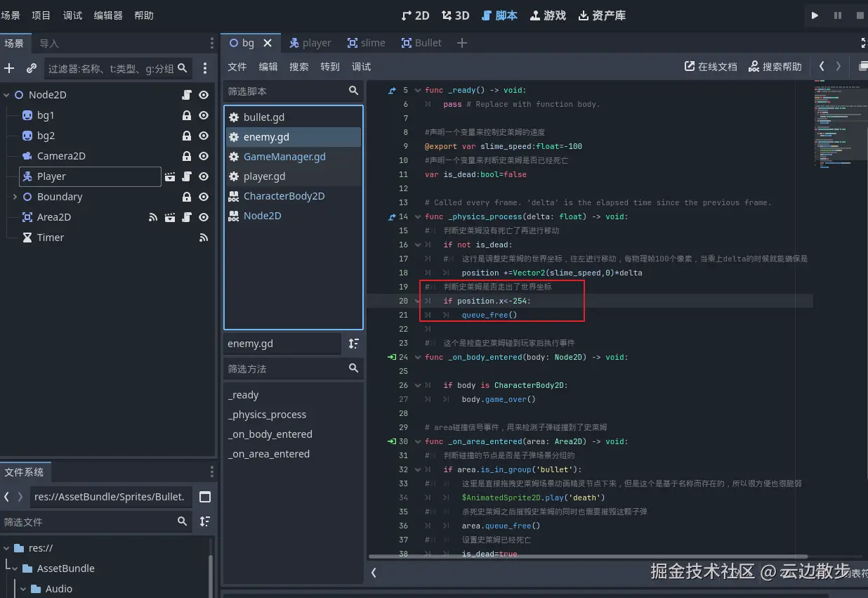Click the file sort icon in filesystem dock

[x=204, y=521]
